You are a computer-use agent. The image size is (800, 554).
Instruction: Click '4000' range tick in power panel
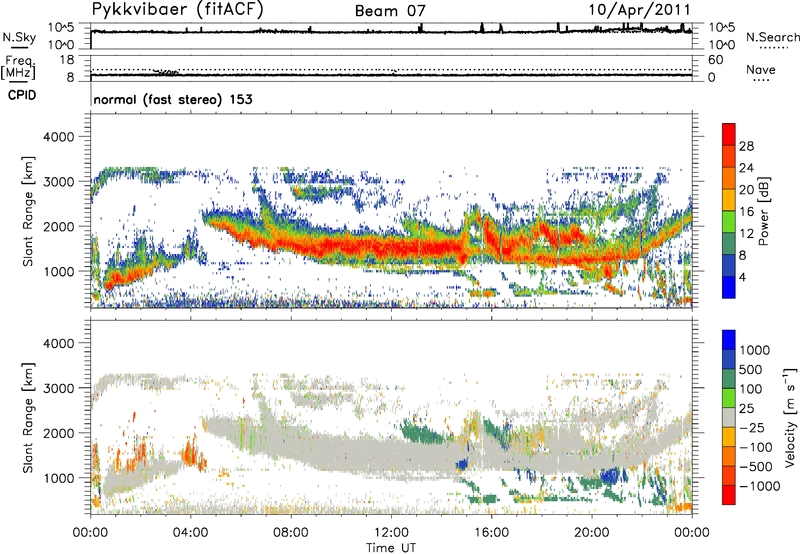[58, 137]
